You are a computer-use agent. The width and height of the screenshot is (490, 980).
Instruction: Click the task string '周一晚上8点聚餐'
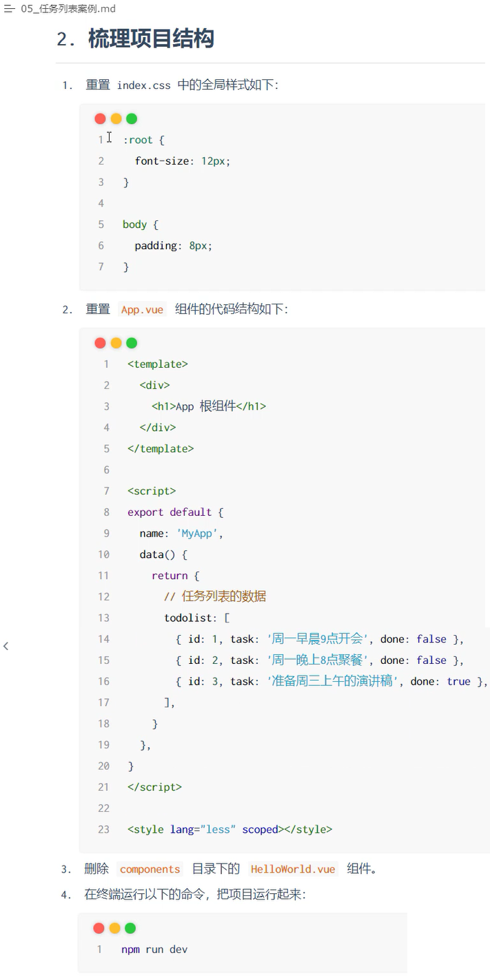point(318,660)
